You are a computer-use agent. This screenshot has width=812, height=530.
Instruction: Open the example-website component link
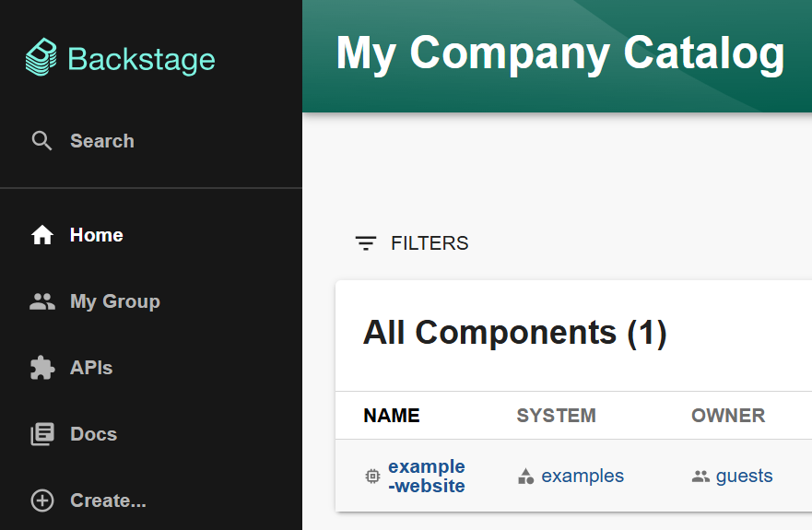click(427, 477)
